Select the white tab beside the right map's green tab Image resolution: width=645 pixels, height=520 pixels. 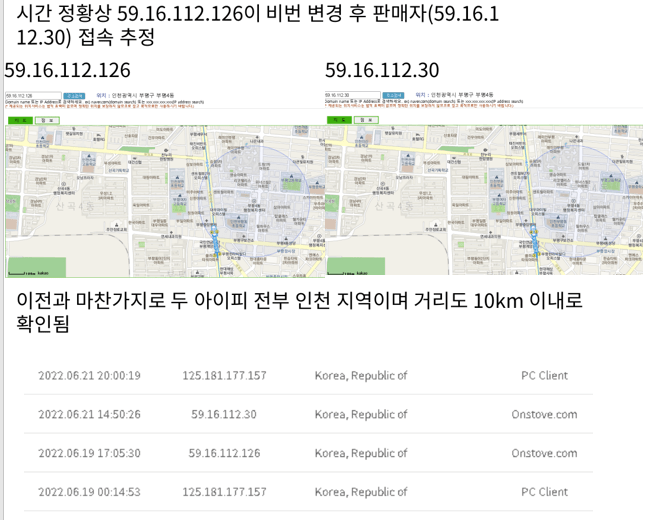[x=367, y=119]
